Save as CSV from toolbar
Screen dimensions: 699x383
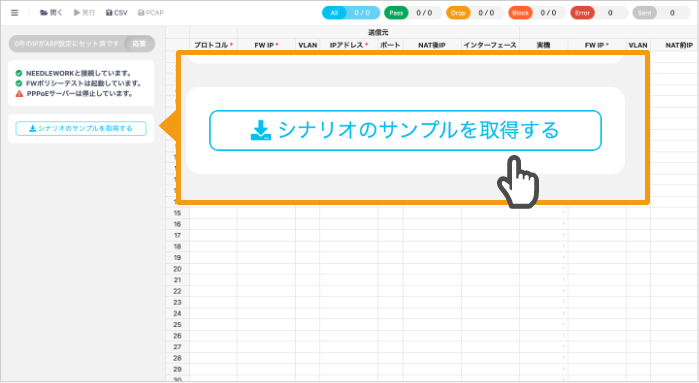click(116, 13)
